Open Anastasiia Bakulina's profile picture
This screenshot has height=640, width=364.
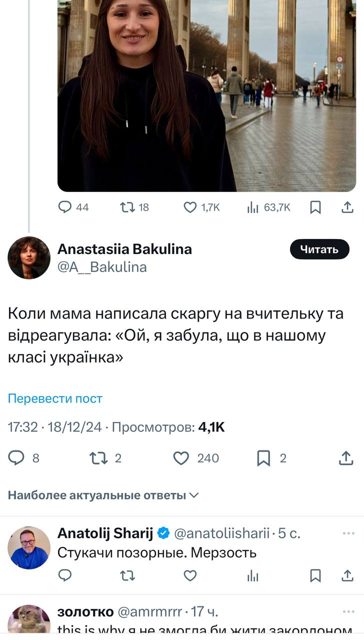29,257
